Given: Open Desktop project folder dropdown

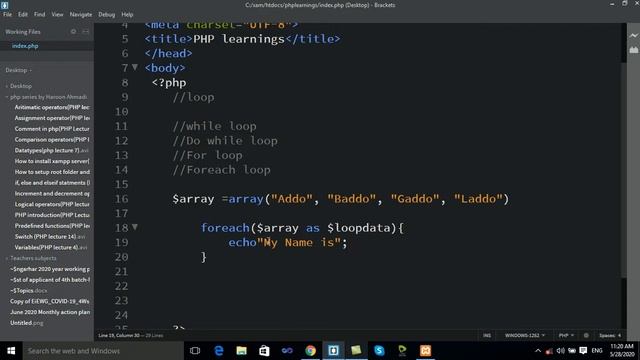Looking at the screenshot, I should point(18,70).
